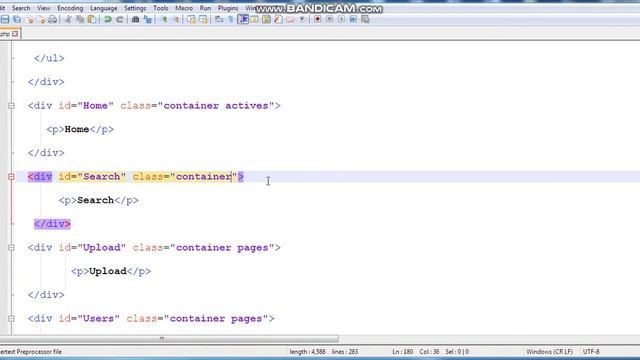Click the id="Users" div line
The width and height of the screenshot is (640, 360).
(151, 319)
